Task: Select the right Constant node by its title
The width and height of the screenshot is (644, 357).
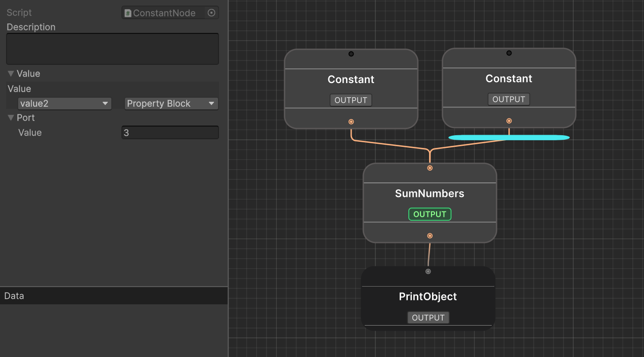Action: click(509, 78)
